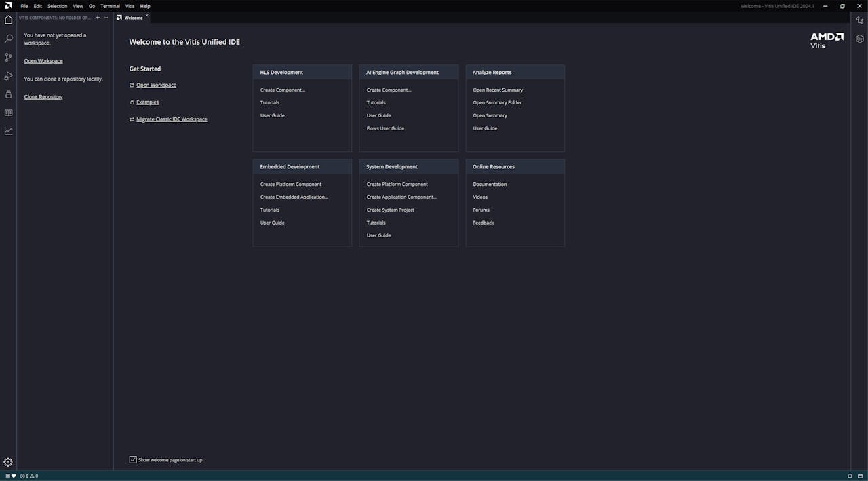The height and width of the screenshot is (481, 868).
Task: Open the Edit menu
Action: [x=38, y=6]
